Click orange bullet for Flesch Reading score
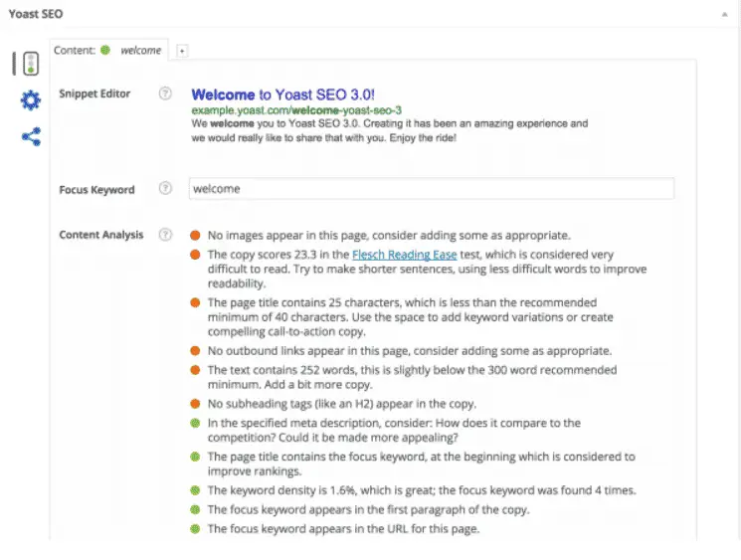 195,255
